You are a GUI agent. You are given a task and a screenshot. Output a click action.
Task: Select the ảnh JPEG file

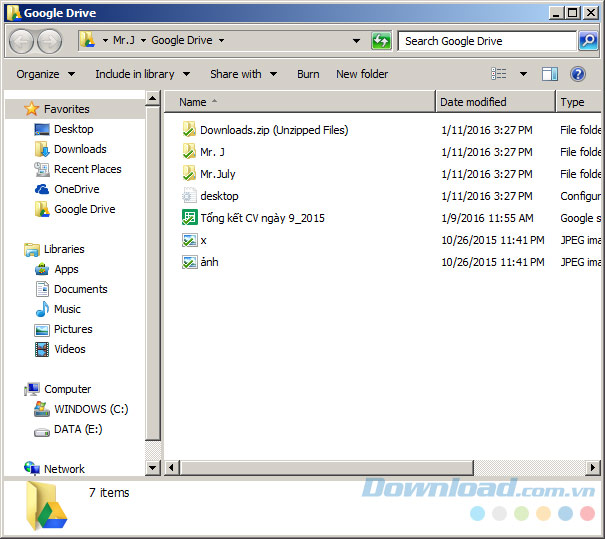pyautogui.click(x=210, y=262)
